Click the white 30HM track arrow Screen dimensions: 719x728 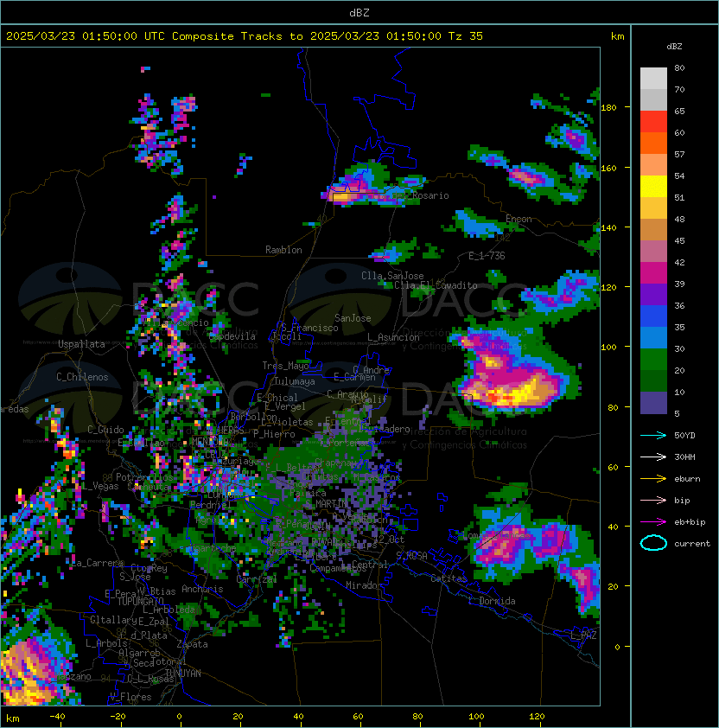653,457
